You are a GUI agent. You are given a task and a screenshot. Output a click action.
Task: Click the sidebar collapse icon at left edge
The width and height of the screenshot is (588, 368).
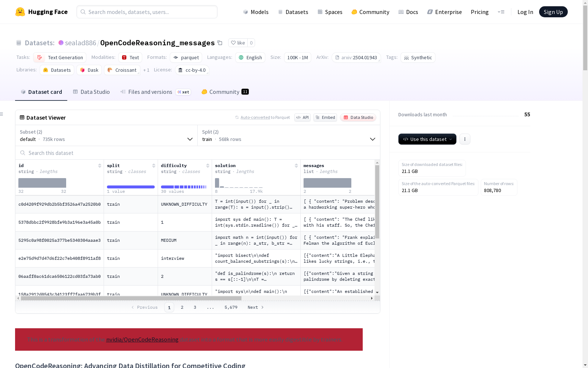point(1,114)
